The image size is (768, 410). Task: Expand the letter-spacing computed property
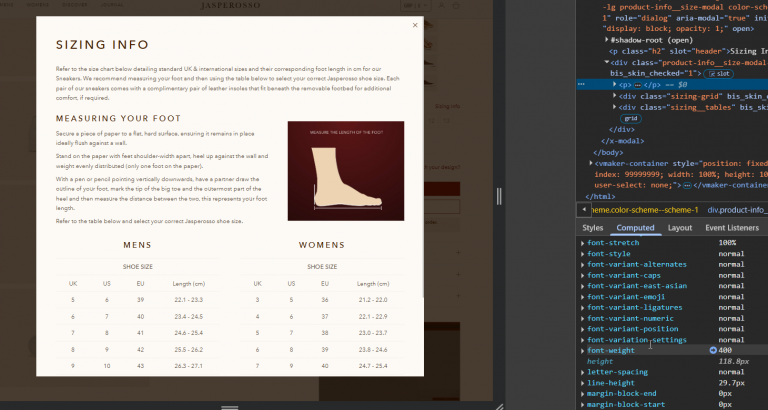pyautogui.click(x=582, y=372)
